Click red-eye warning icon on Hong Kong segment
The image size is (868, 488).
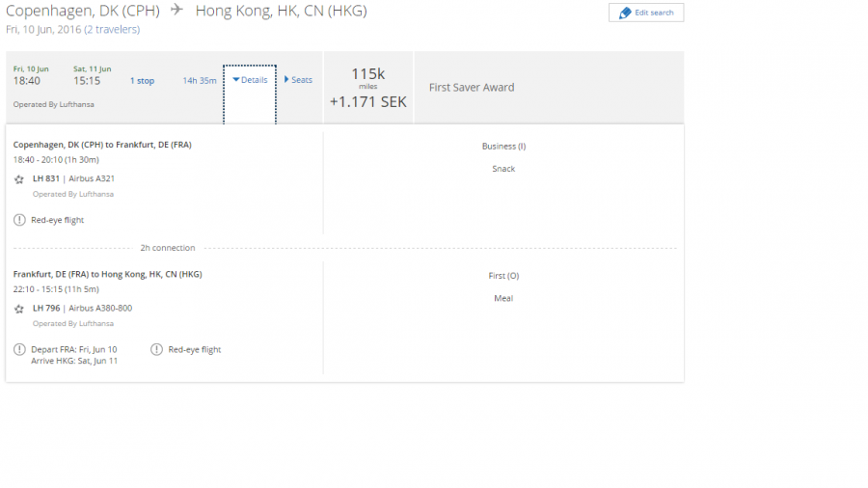157,349
